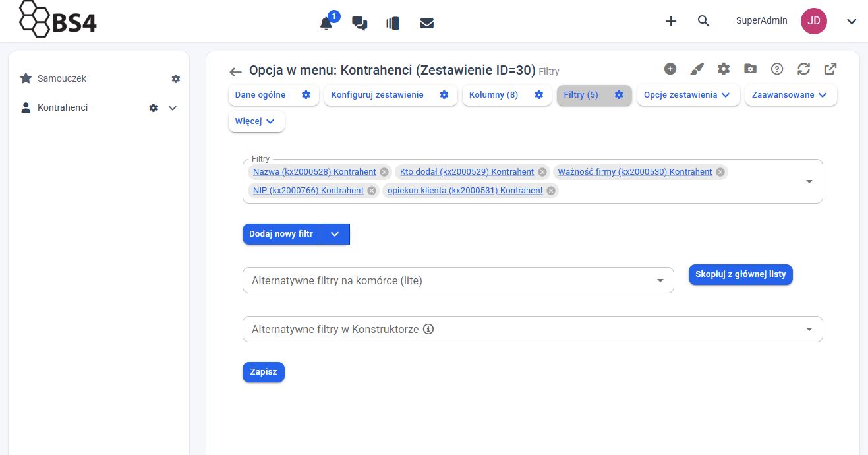Click the Dodaj nowy filtr button

pos(281,234)
